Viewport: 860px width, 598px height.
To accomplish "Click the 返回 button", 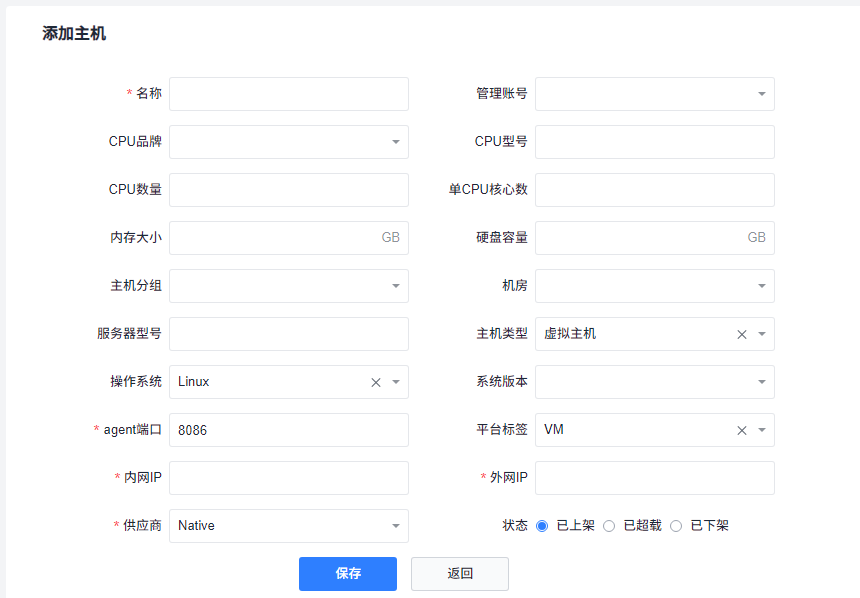I will pos(460,574).
